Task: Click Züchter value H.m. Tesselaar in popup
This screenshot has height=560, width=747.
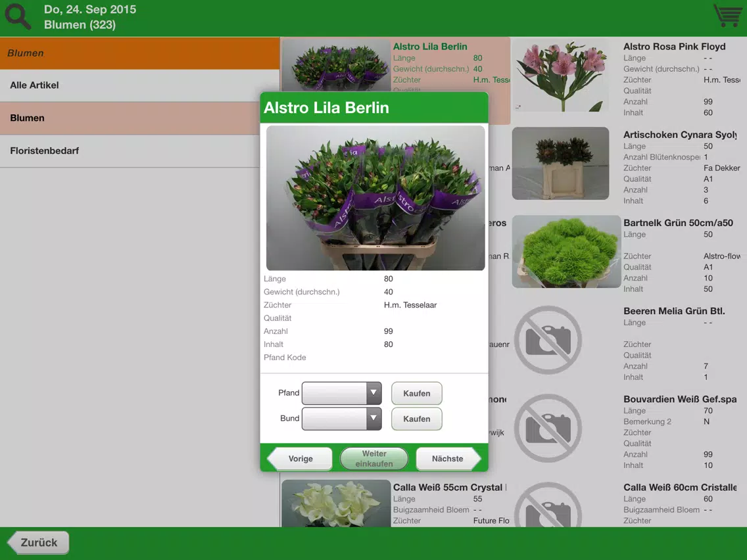Action: [410, 305]
